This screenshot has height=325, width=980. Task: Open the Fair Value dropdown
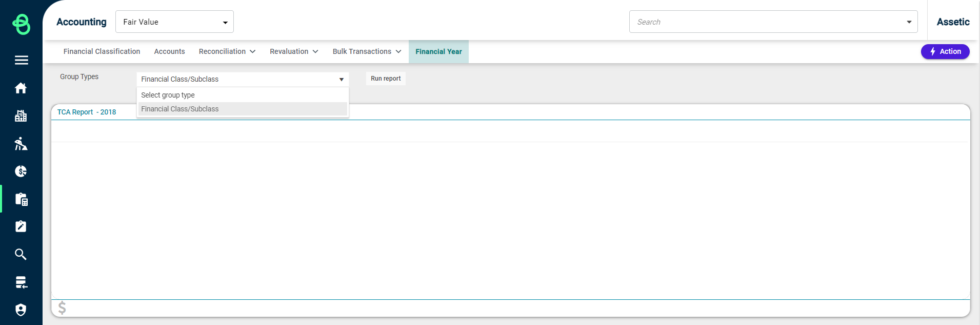pos(174,22)
